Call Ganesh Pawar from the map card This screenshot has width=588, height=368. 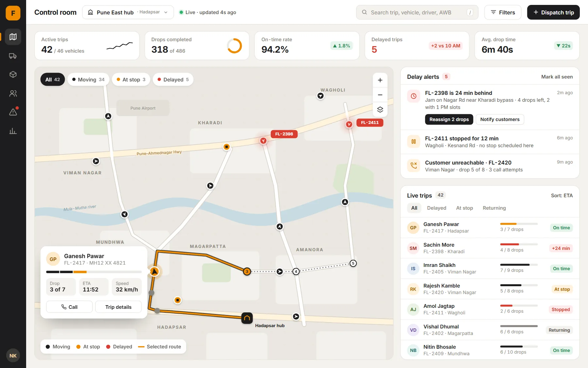pos(70,307)
